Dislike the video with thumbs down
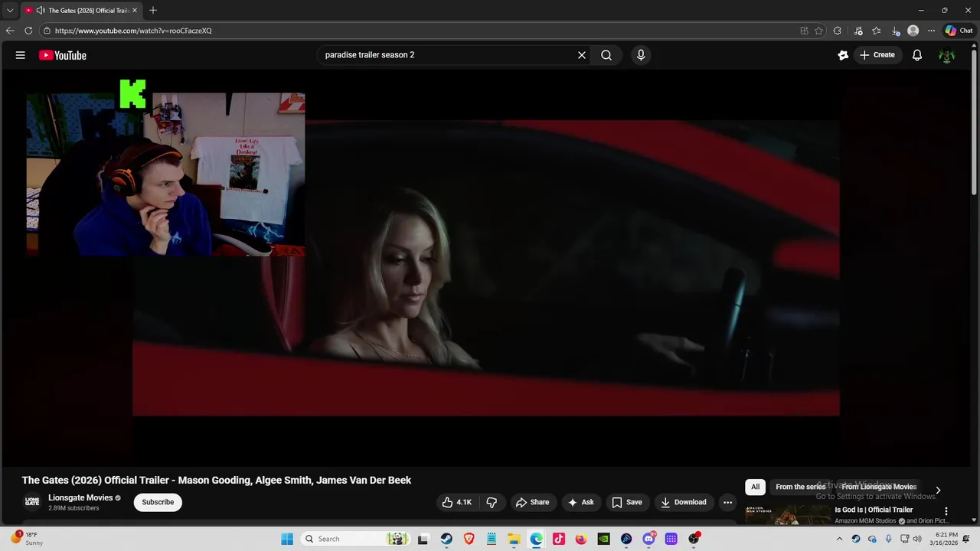Viewport: 980px width, 551px height. click(492, 502)
